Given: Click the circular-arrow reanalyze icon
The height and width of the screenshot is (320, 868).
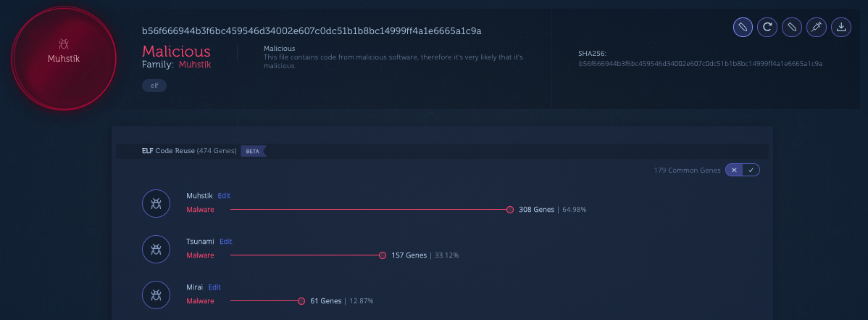Looking at the screenshot, I should pos(767,27).
